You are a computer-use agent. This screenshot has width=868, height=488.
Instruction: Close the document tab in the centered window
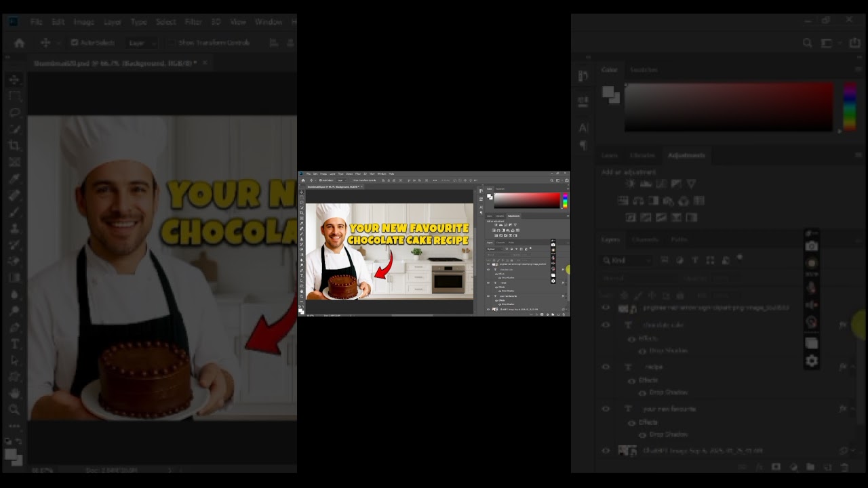[363, 187]
